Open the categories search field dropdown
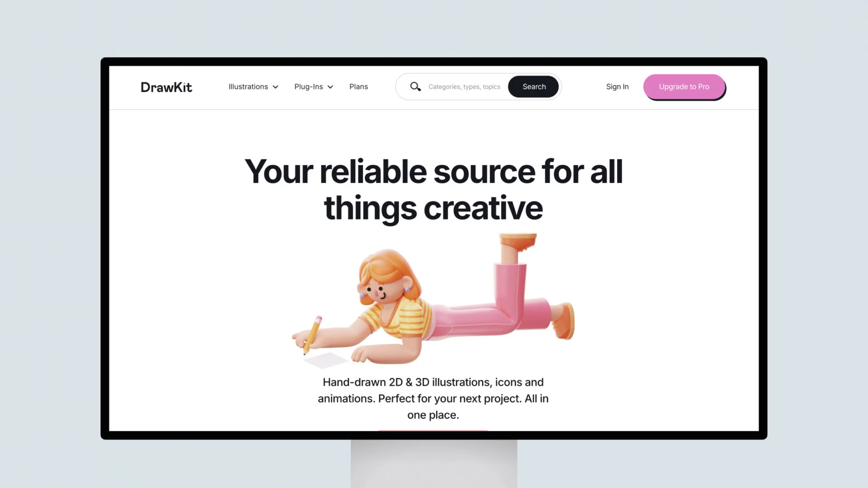Image resolution: width=868 pixels, height=488 pixels. [464, 86]
